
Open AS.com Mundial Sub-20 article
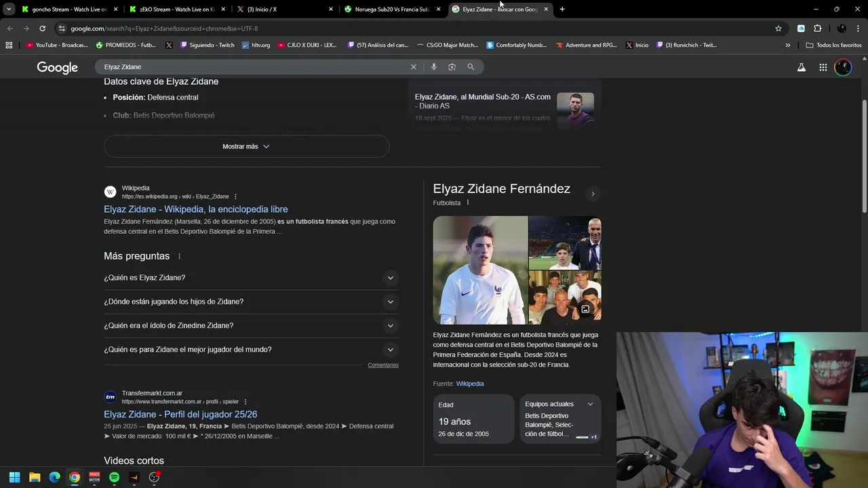click(x=483, y=101)
